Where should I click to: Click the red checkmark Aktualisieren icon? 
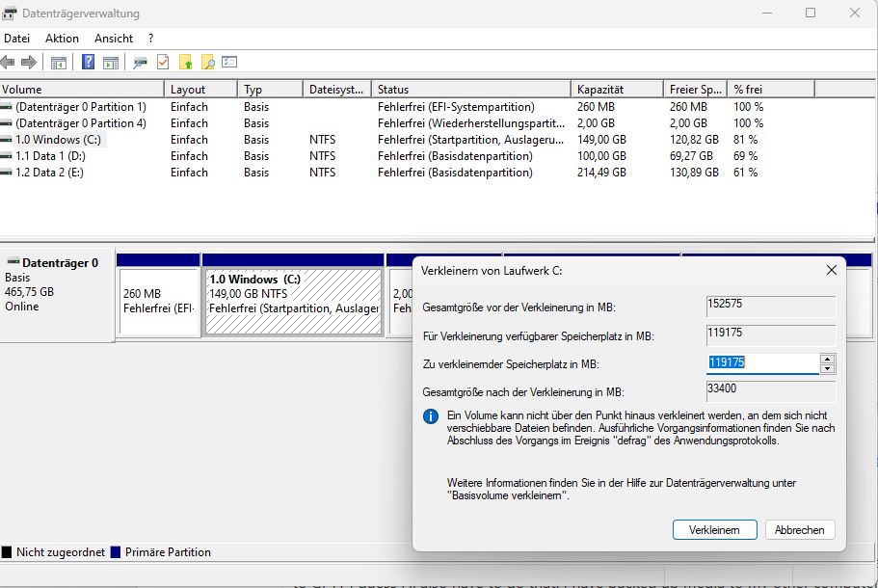coord(163,61)
